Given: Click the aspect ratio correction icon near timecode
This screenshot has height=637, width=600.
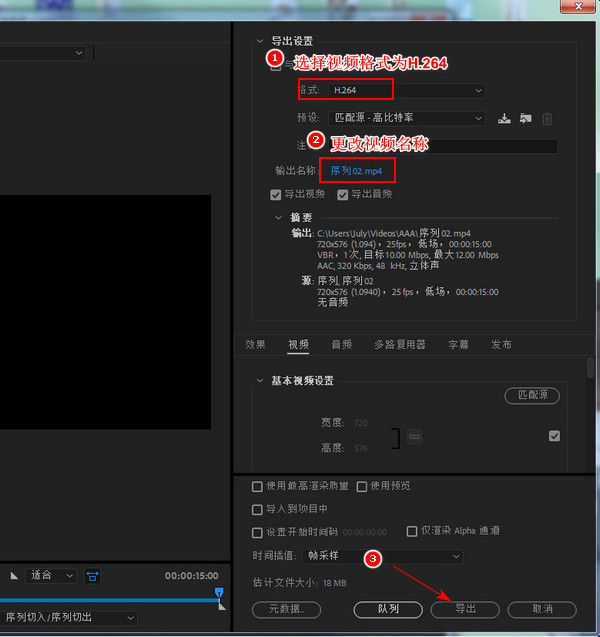Looking at the screenshot, I should [x=92, y=576].
